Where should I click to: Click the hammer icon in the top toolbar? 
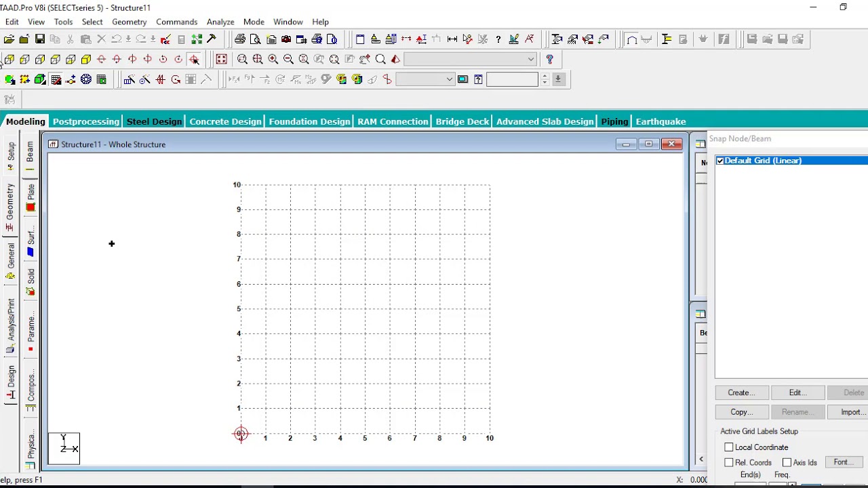[x=212, y=39]
